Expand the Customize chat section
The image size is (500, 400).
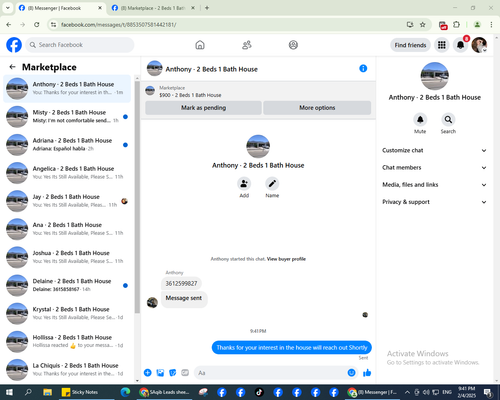(434, 150)
